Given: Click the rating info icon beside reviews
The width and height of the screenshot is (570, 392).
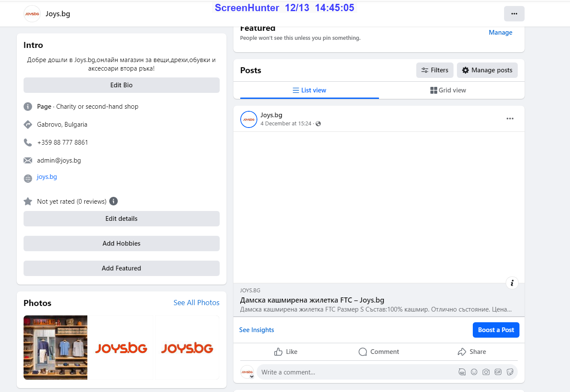Looking at the screenshot, I should [x=113, y=201].
